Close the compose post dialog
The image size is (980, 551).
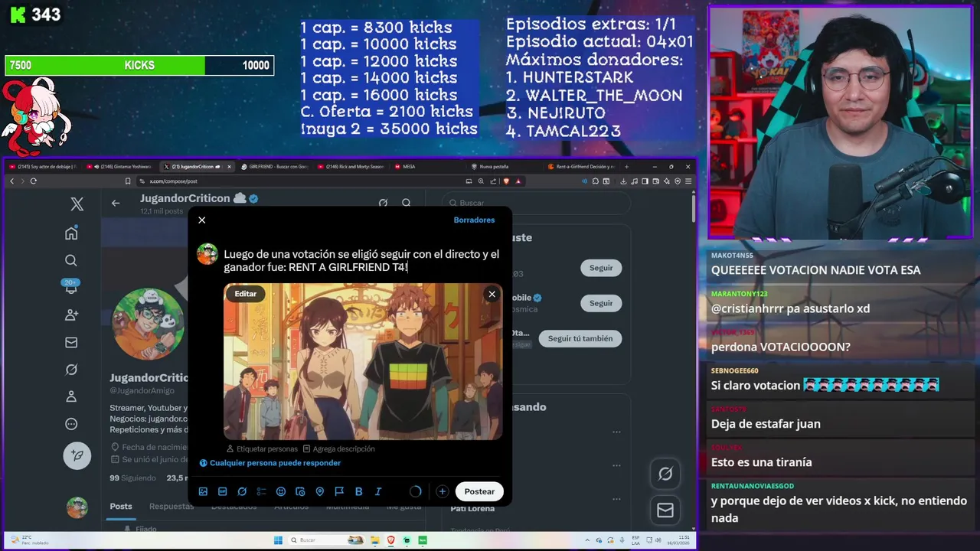(202, 220)
